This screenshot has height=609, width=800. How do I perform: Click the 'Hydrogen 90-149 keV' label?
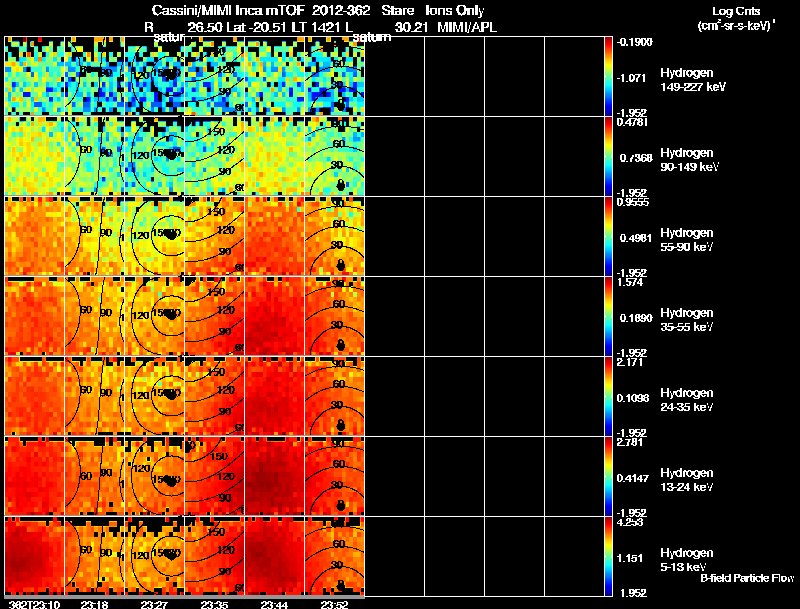689,160
